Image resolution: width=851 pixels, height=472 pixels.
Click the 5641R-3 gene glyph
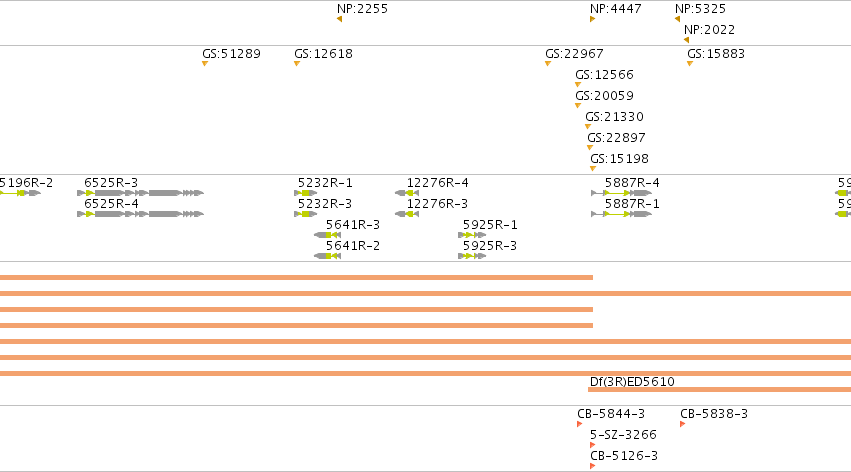coord(327,235)
